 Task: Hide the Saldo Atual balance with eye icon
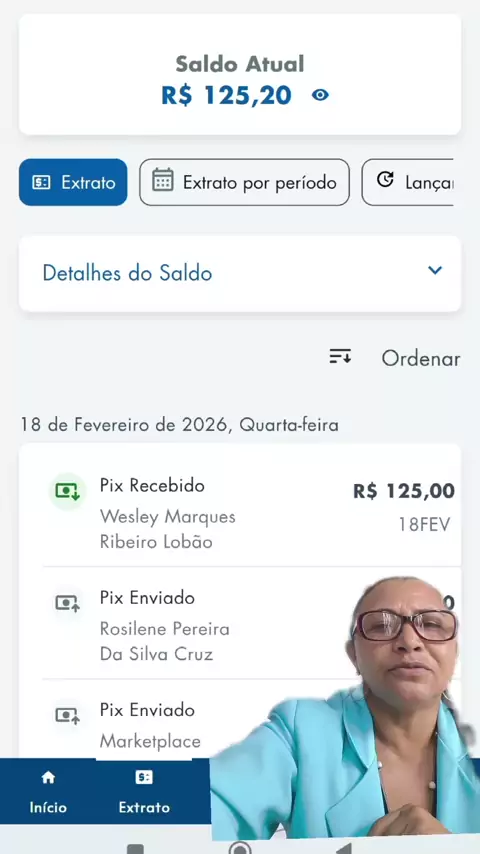coord(320,95)
